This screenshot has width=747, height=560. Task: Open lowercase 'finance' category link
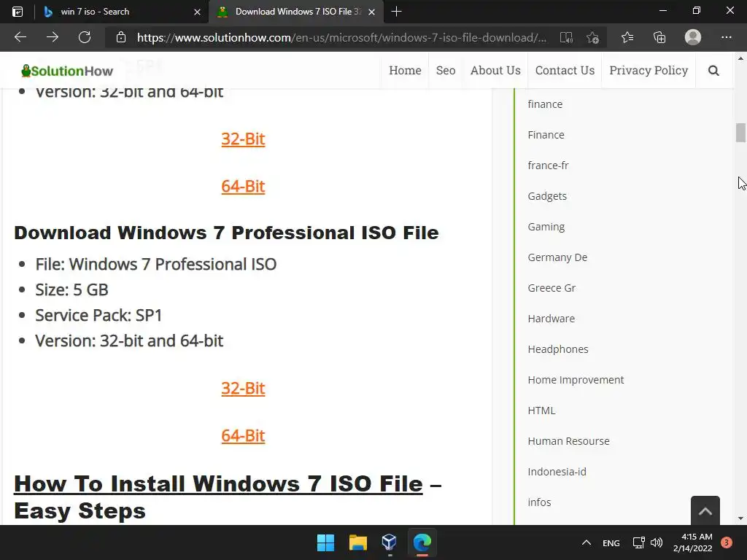coord(545,104)
